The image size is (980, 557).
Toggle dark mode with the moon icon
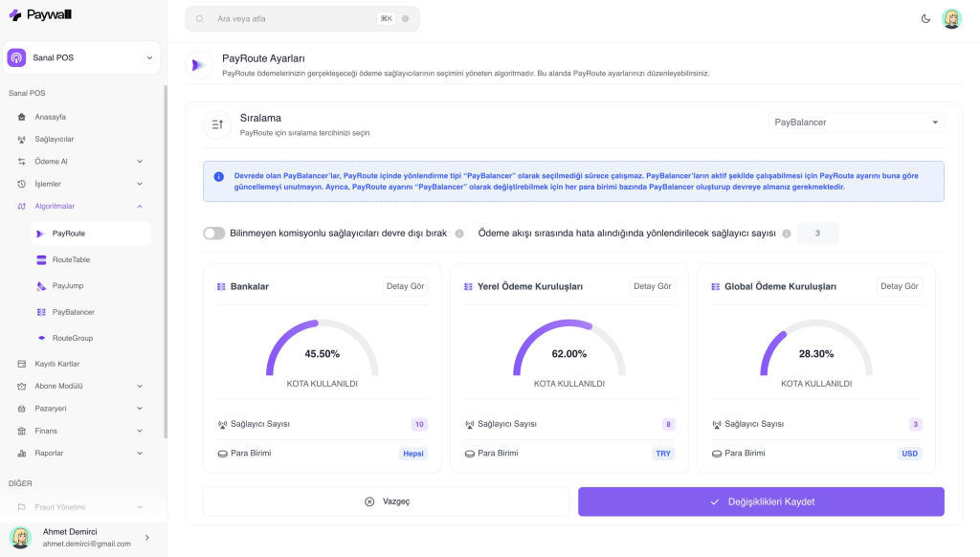(925, 18)
